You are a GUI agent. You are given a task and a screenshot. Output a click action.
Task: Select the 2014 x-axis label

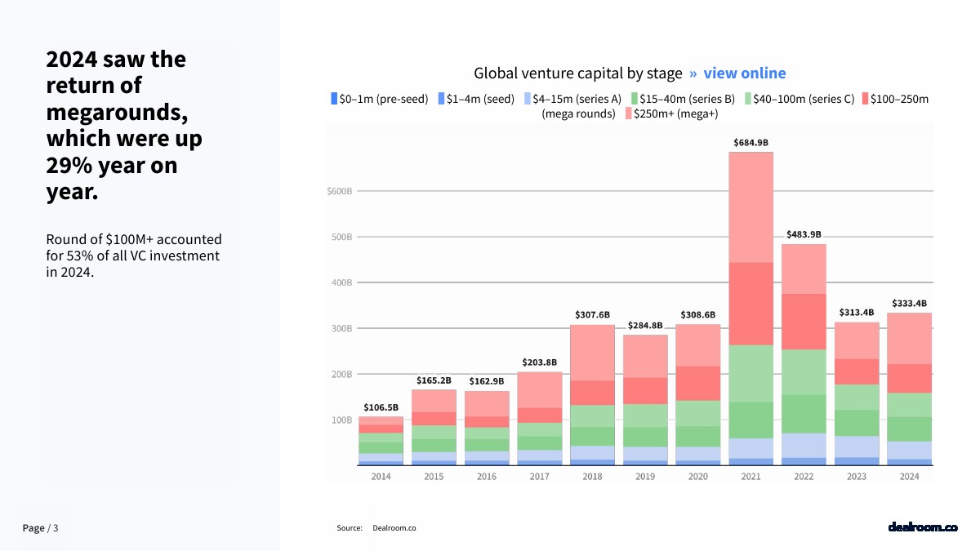(x=381, y=477)
